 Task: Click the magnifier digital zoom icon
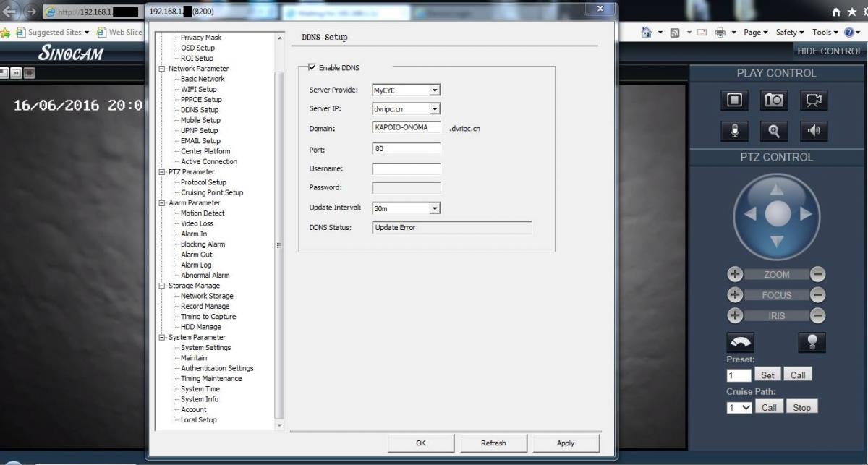(775, 131)
